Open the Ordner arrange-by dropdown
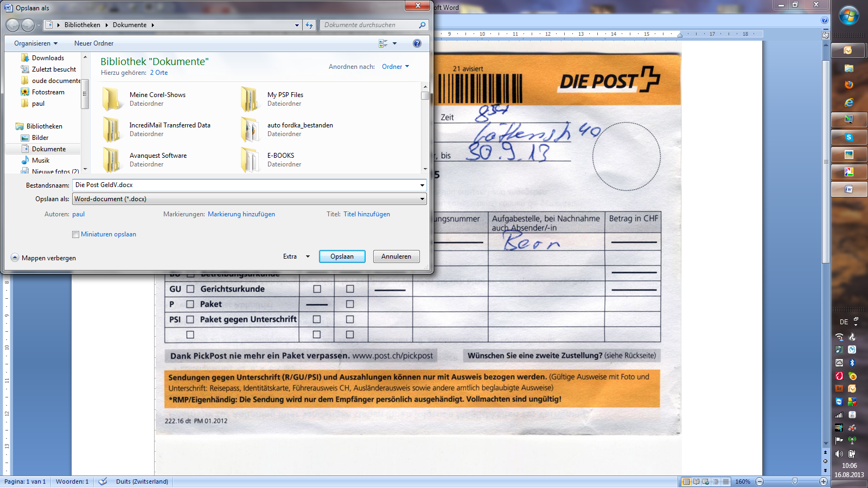The image size is (868, 488). (395, 67)
